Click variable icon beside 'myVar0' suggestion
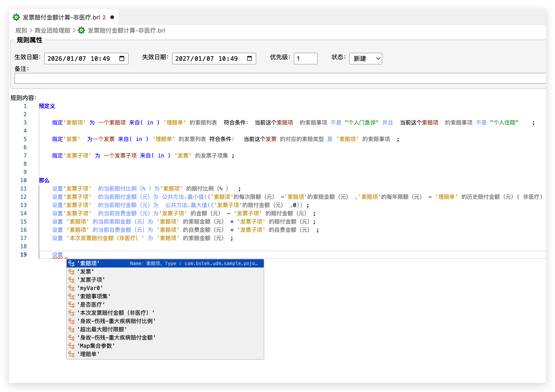This screenshot has width=555, height=392. point(71,288)
